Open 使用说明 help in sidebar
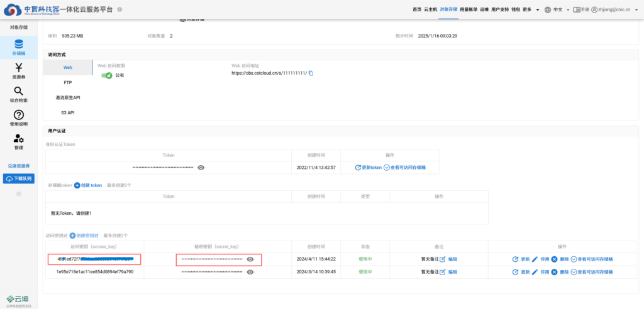This screenshot has height=309, width=644. coord(18,117)
